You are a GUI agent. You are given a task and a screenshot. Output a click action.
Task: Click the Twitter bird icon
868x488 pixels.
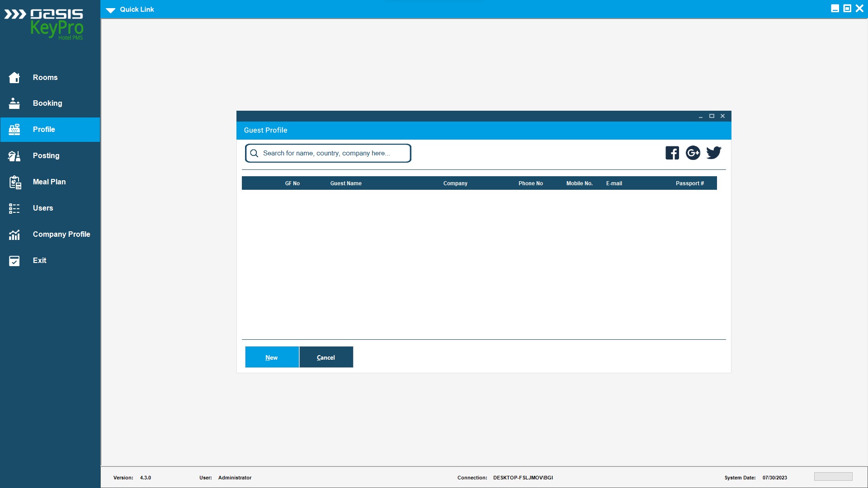pyautogui.click(x=714, y=153)
